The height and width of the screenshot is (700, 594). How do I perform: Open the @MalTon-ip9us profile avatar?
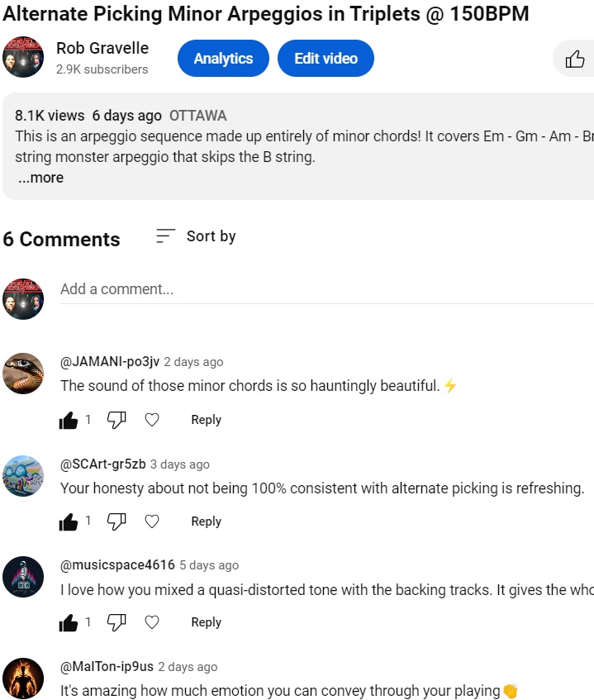23,679
